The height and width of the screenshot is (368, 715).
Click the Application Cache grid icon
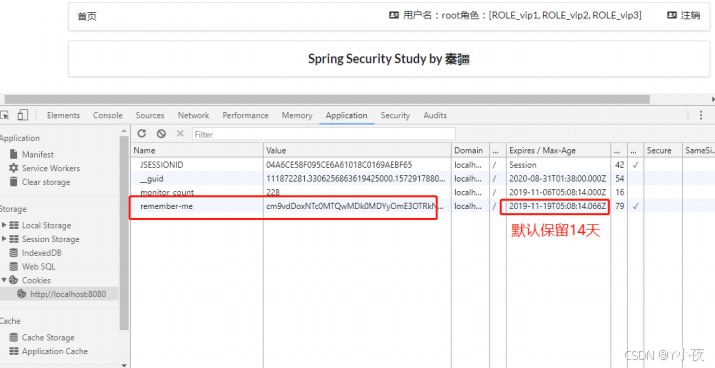pyautogui.click(x=14, y=351)
